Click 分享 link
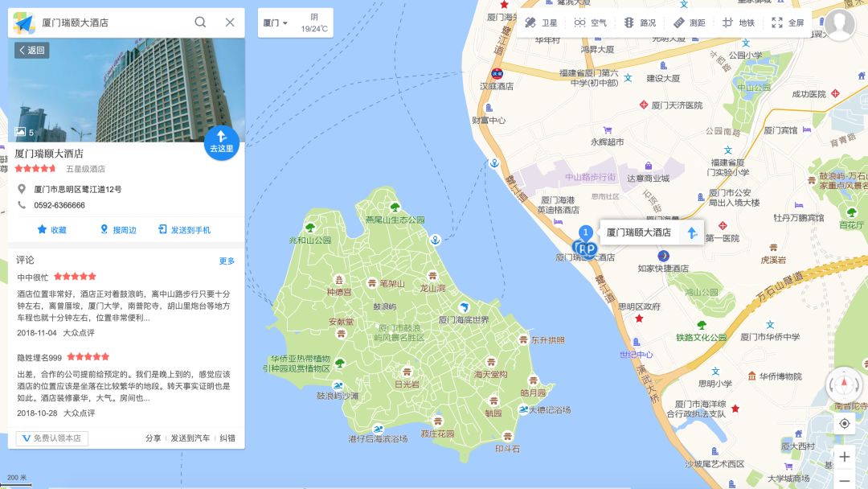 coord(154,438)
